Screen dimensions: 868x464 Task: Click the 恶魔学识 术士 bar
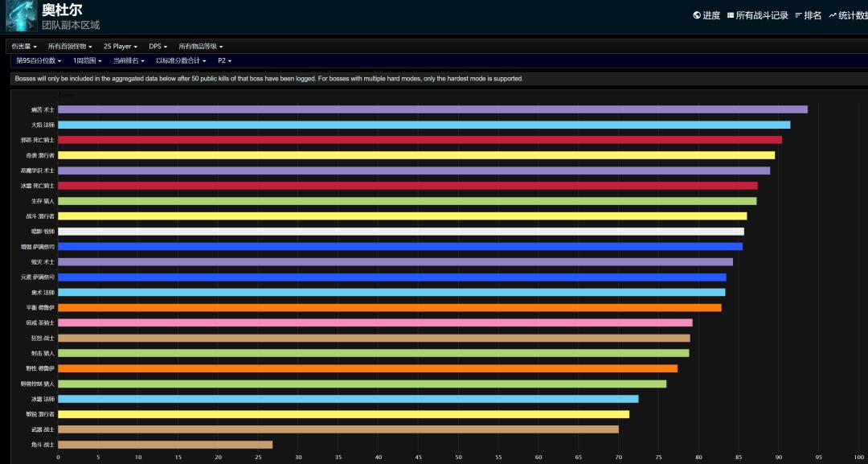[414, 170]
